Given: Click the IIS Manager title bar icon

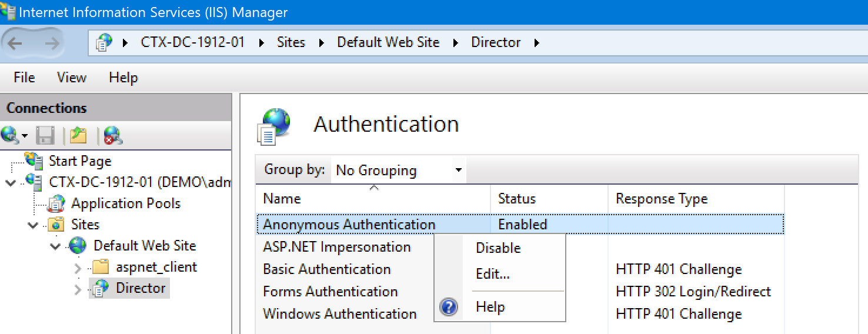Looking at the screenshot, I should pyautogui.click(x=8, y=12).
